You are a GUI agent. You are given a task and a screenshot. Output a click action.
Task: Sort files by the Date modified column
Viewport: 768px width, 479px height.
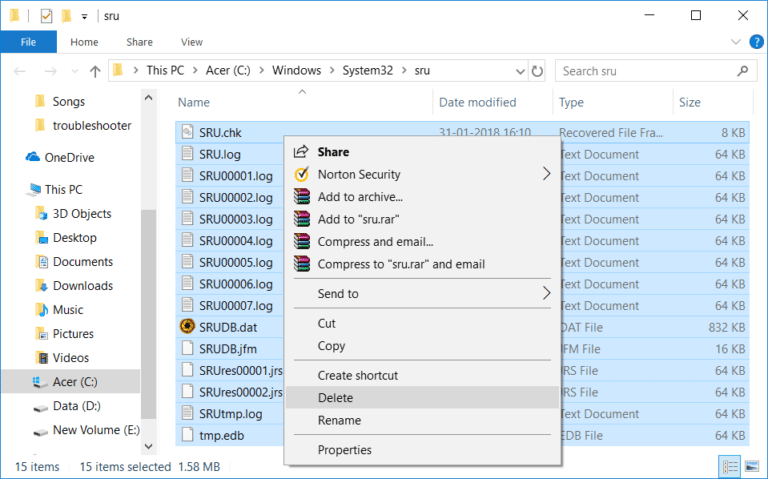tap(477, 102)
